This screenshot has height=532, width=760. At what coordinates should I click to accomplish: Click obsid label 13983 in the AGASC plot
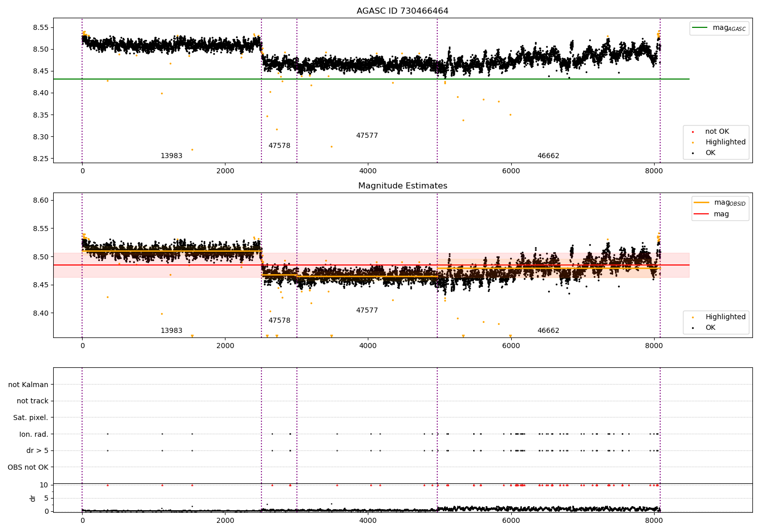point(171,156)
